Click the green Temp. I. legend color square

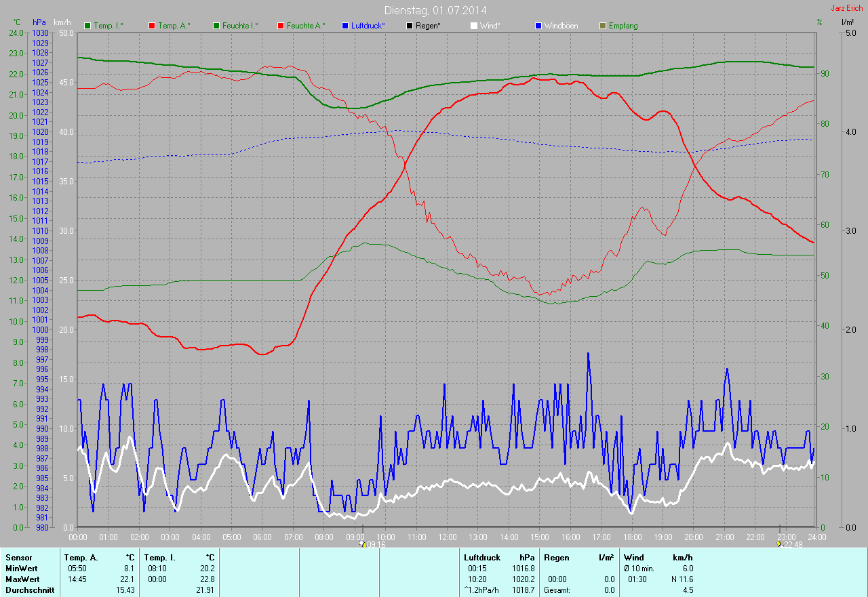pos(87,26)
